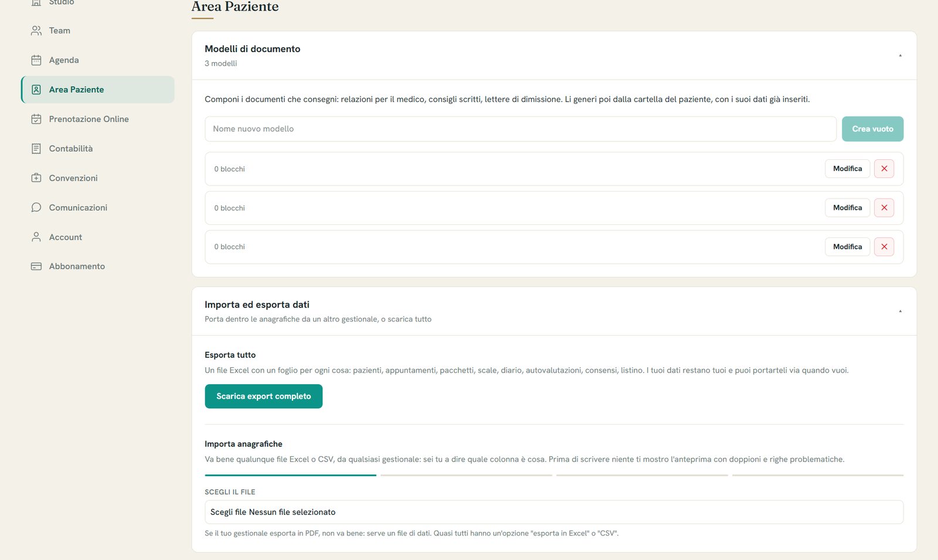Open the Comunicazioni menu item
Screen dimensions: 938x560
[98, 207]
